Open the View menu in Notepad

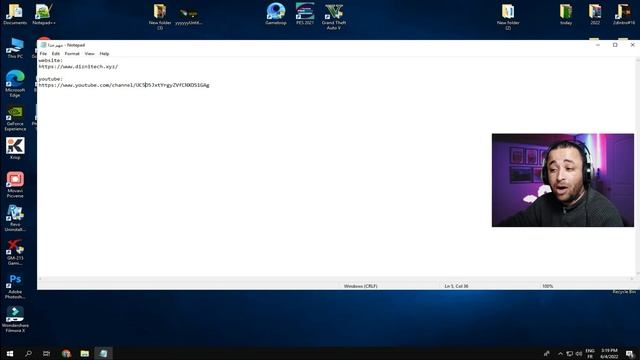(x=89, y=53)
